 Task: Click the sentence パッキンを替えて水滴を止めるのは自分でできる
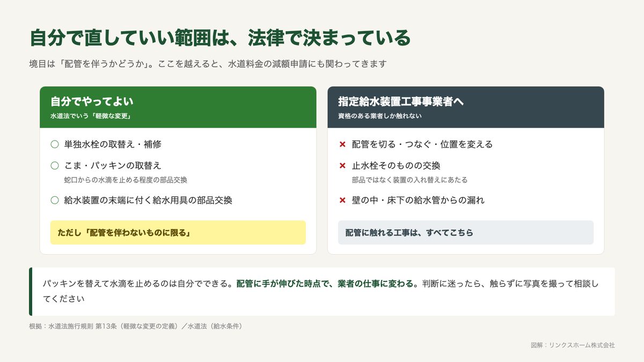138,284
